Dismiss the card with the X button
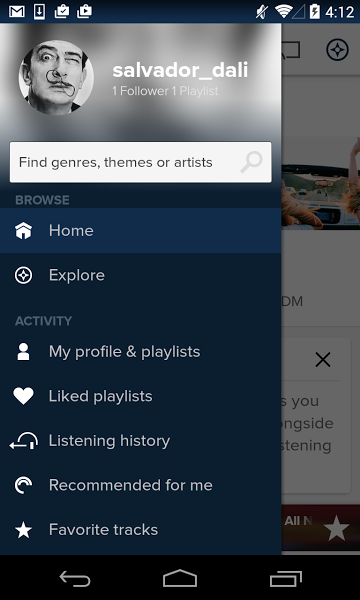 (323, 360)
